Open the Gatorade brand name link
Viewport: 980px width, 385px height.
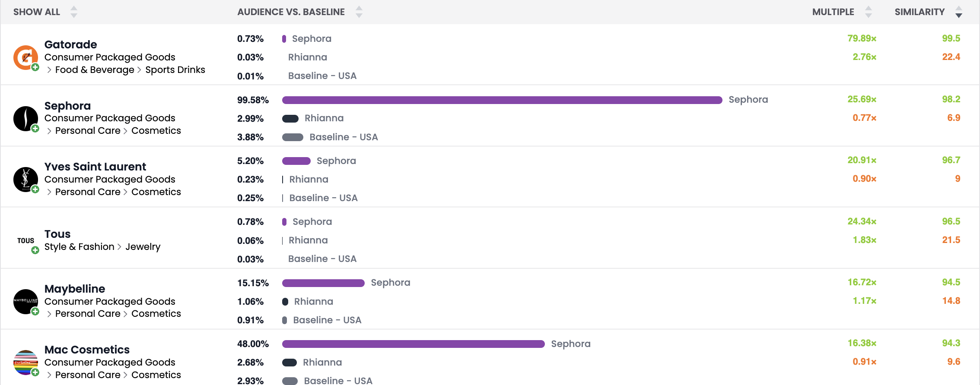pyautogui.click(x=70, y=44)
